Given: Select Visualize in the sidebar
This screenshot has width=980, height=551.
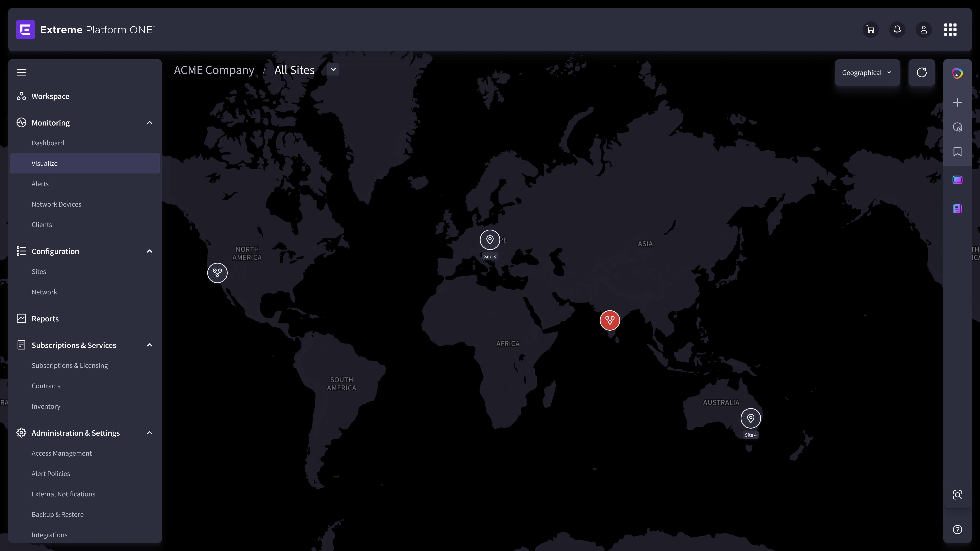Looking at the screenshot, I should click(x=85, y=163).
